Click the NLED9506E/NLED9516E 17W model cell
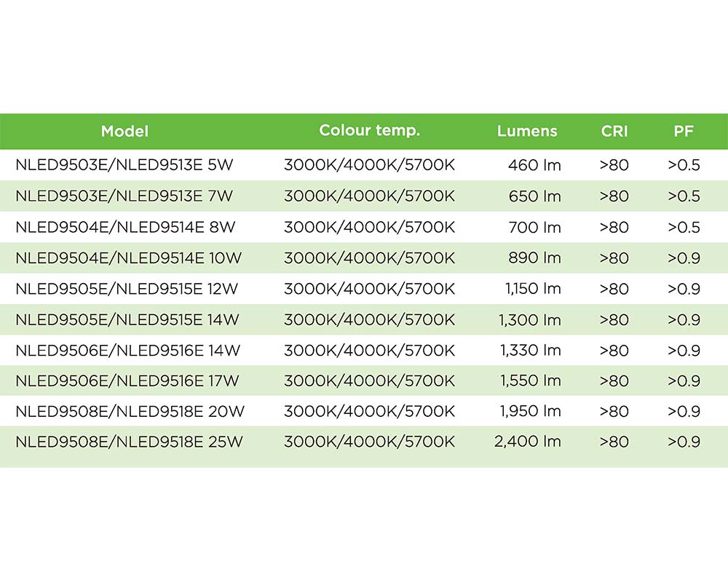The width and height of the screenshot is (728, 582). (127, 380)
